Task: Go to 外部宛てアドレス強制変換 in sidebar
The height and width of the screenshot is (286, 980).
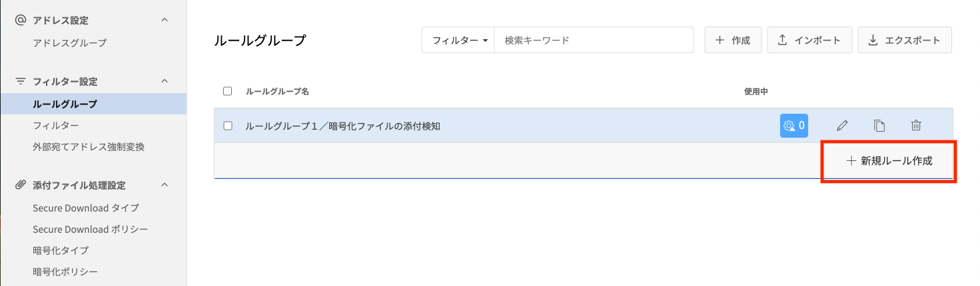Action: [x=89, y=146]
